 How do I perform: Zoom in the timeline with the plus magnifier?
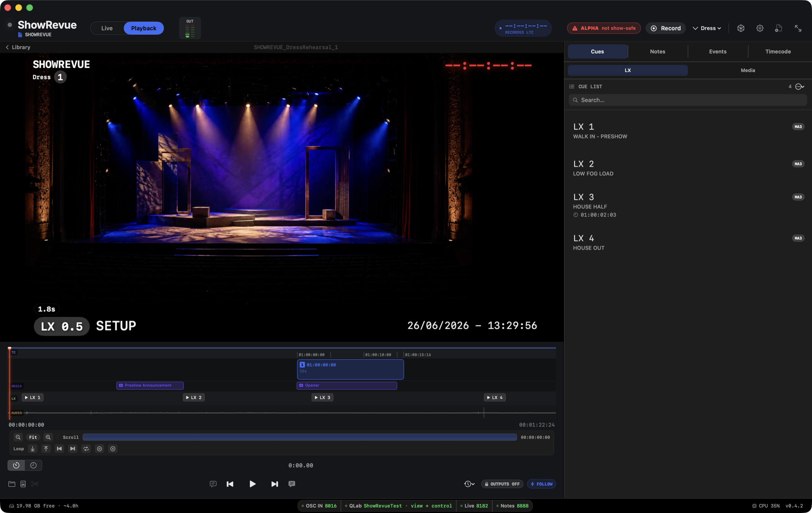pyautogui.click(x=48, y=437)
